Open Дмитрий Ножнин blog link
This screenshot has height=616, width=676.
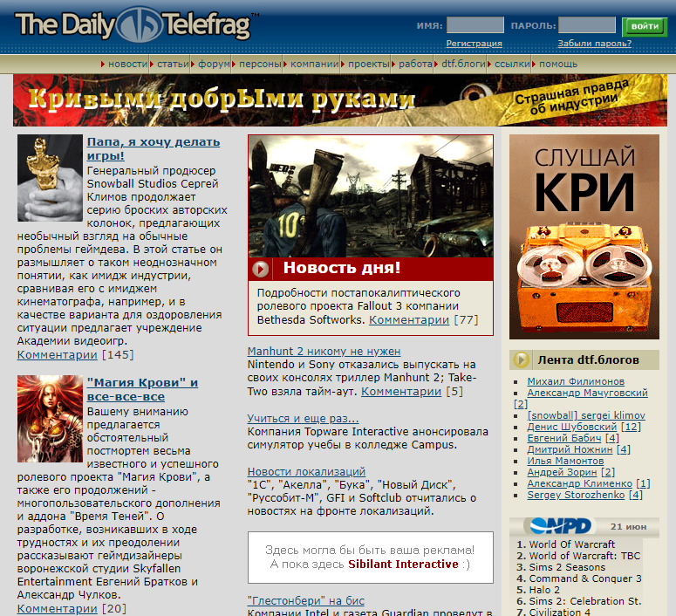coord(570,449)
